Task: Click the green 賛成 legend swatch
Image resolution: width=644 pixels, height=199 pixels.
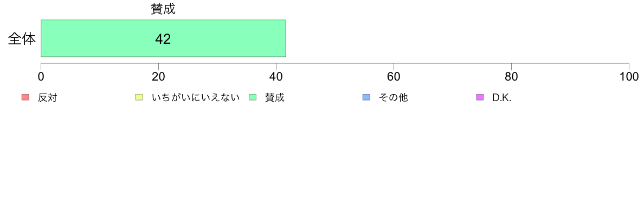Action: point(252,97)
